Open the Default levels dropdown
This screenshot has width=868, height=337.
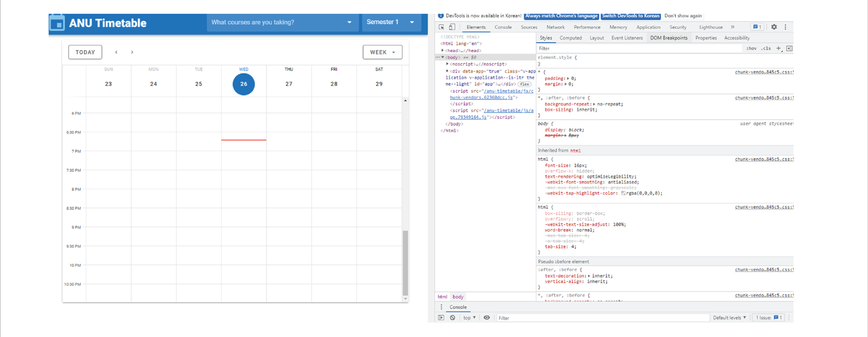[729, 317]
